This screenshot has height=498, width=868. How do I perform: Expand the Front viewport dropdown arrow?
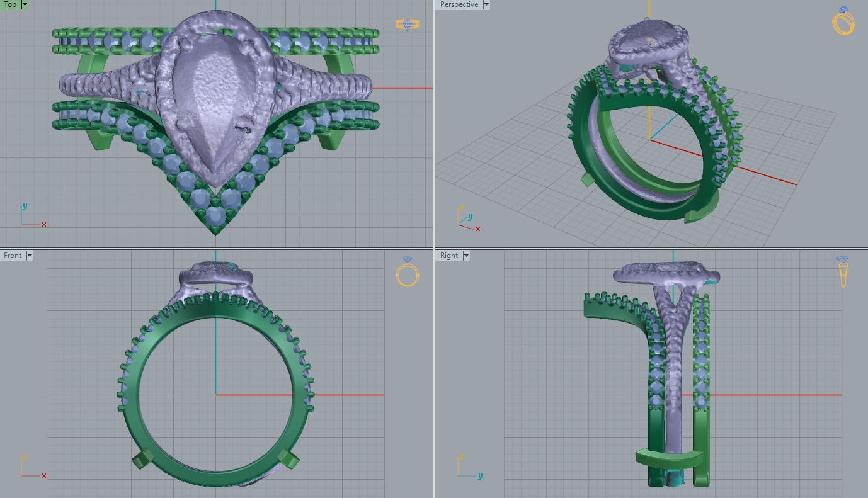point(29,256)
